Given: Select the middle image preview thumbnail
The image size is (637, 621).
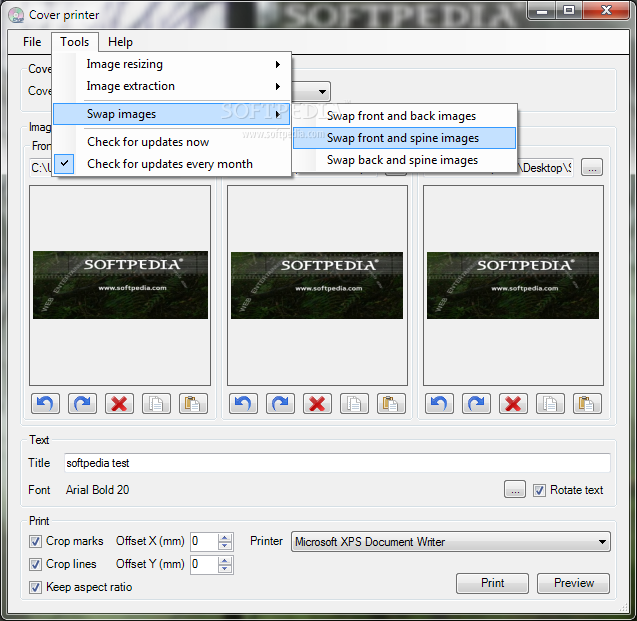Looking at the screenshot, I should [x=317, y=286].
